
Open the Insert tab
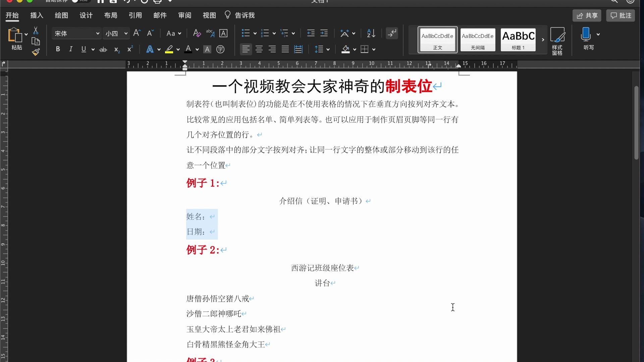(37, 15)
